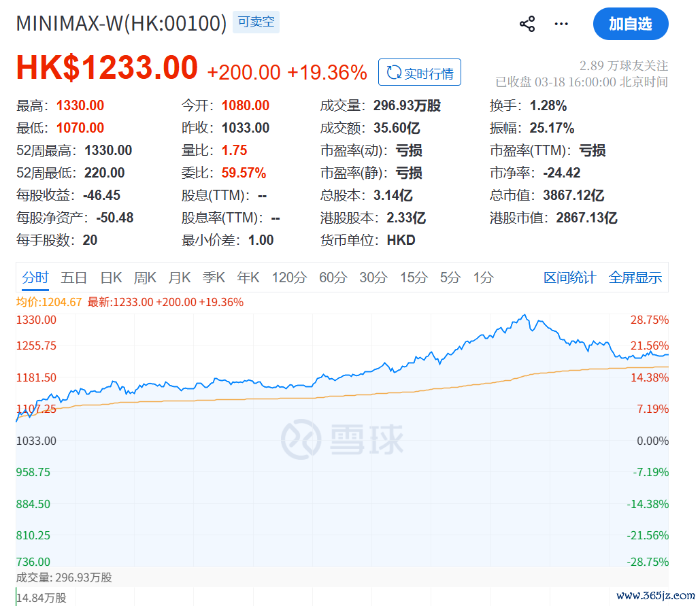
Task: Choose the 5分 interval tab
Action: point(450,277)
